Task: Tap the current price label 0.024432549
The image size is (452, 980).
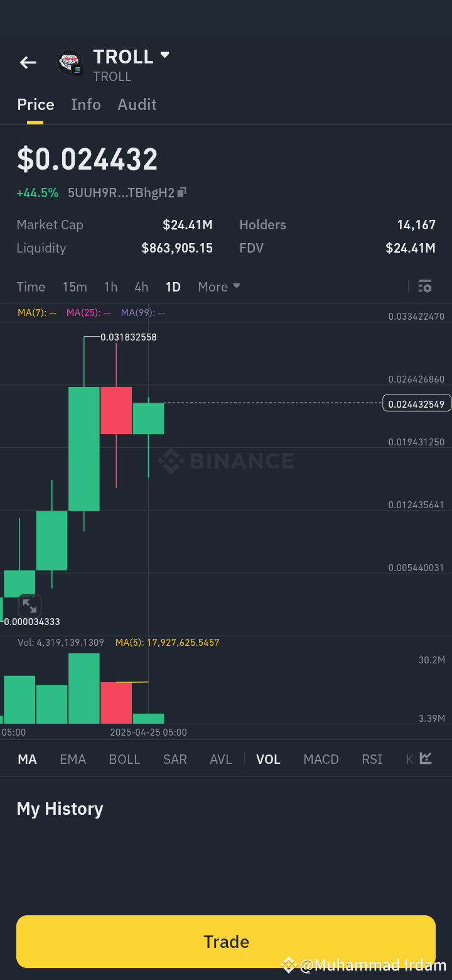Action: 417,404
